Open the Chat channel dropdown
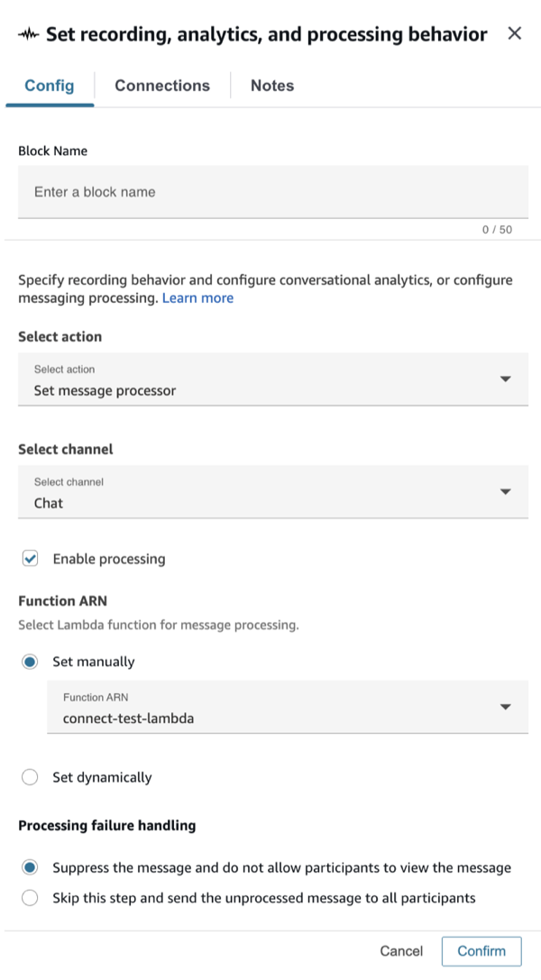 (x=270, y=491)
